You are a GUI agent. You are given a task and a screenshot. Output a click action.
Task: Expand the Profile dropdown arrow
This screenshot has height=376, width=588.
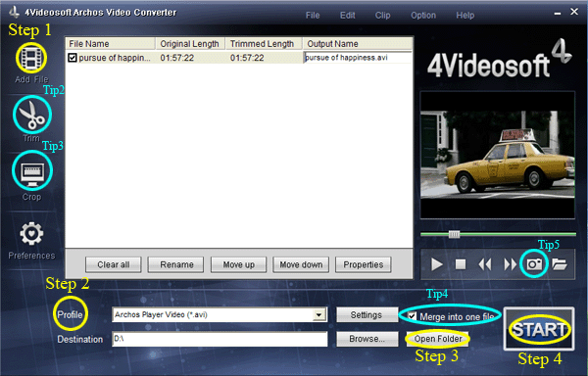319,315
